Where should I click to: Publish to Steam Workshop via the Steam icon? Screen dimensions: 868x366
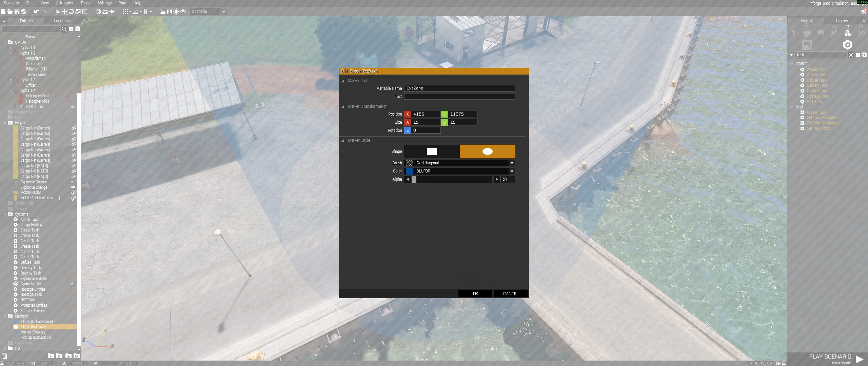24,12
